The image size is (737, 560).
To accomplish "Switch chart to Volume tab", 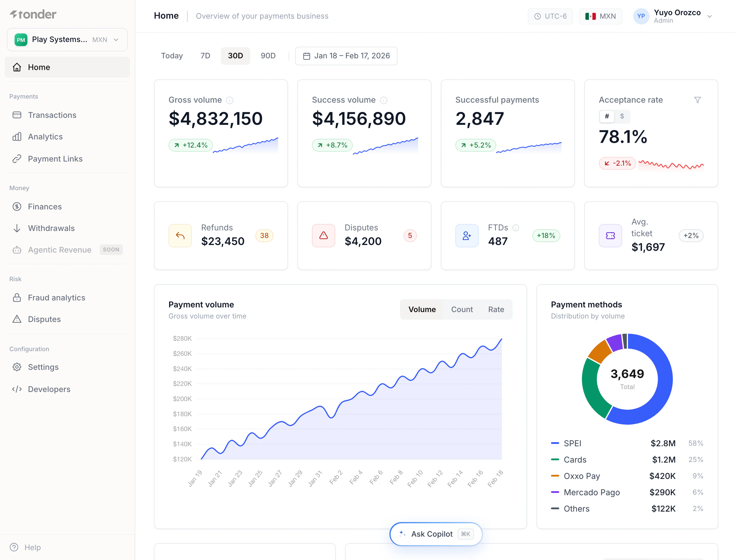I will tap(422, 310).
